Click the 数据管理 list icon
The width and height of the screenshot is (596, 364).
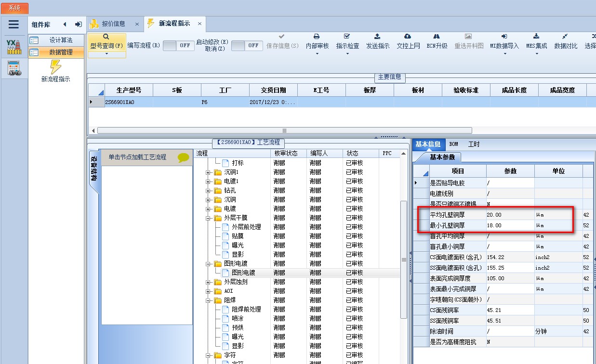point(34,52)
